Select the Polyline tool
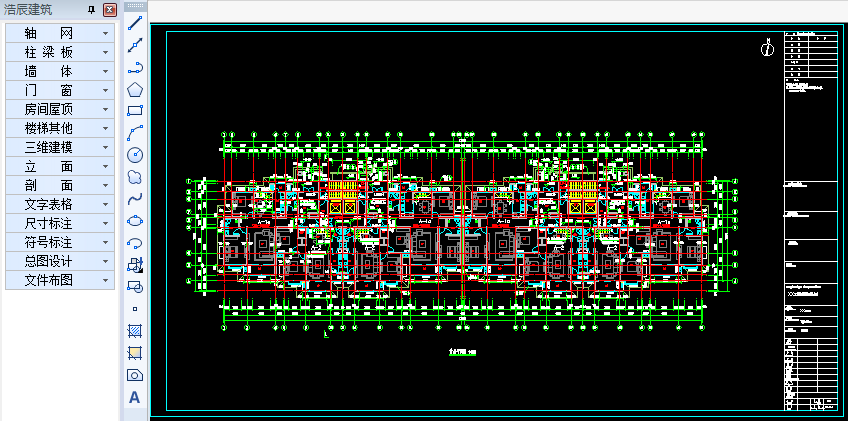The height and width of the screenshot is (421, 848). [x=135, y=67]
